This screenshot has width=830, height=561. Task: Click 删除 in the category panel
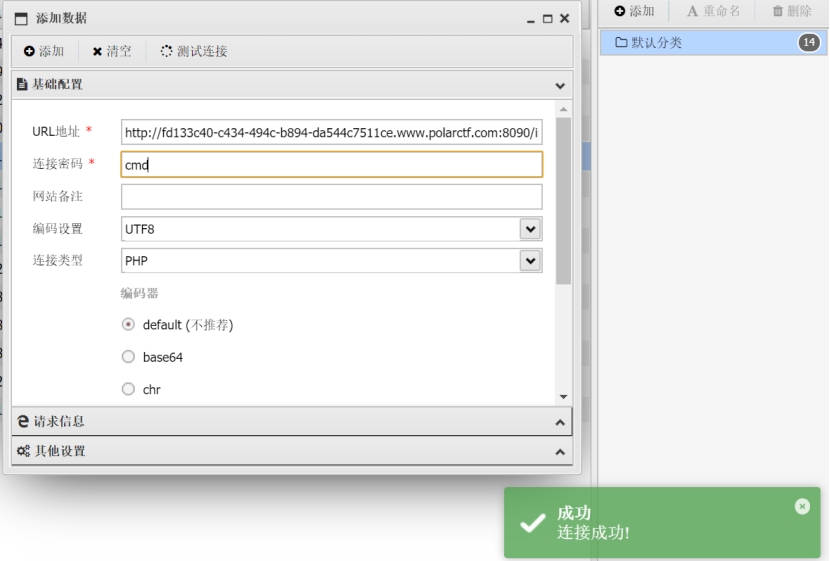click(792, 11)
